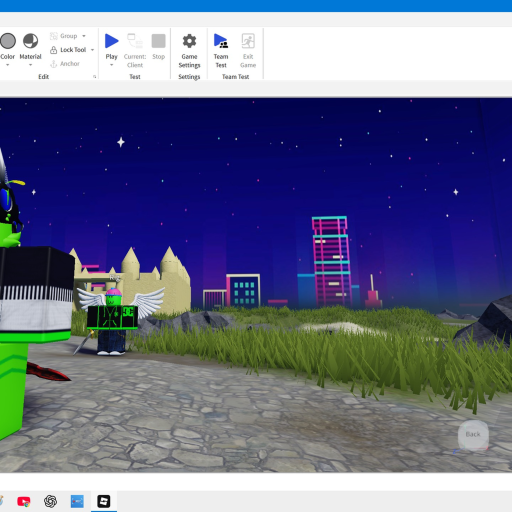Screen dimensions: 512x512
Task: Click the Current Client icon
Action: [x=135, y=41]
